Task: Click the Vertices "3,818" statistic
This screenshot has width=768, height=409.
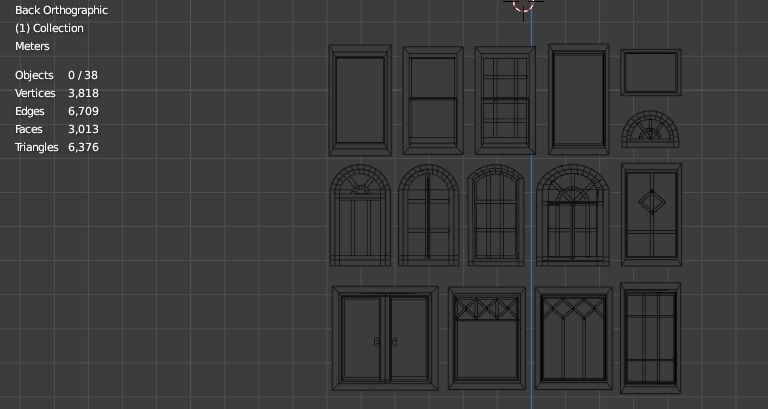Action: [x=83, y=93]
